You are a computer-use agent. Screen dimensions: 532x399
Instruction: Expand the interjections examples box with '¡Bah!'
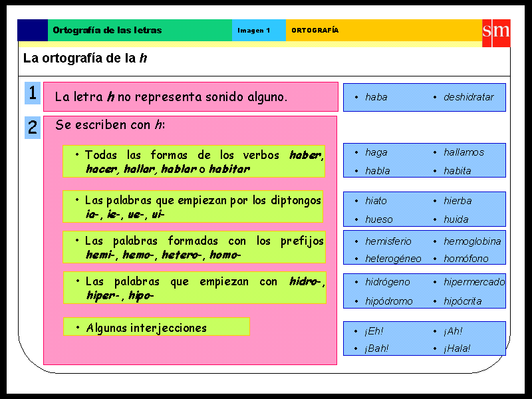[x=424, y=338]
